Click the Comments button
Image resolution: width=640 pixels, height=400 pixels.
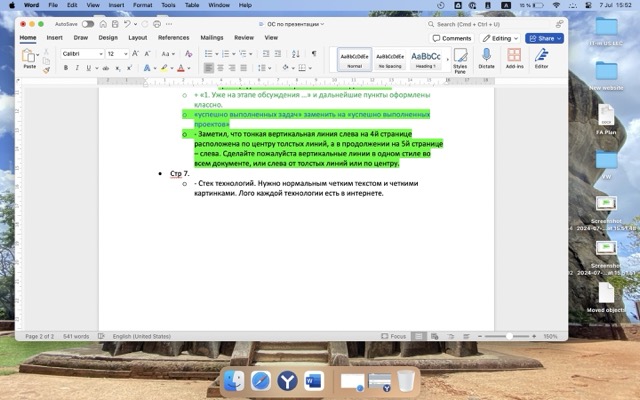(x=451, y=38)
